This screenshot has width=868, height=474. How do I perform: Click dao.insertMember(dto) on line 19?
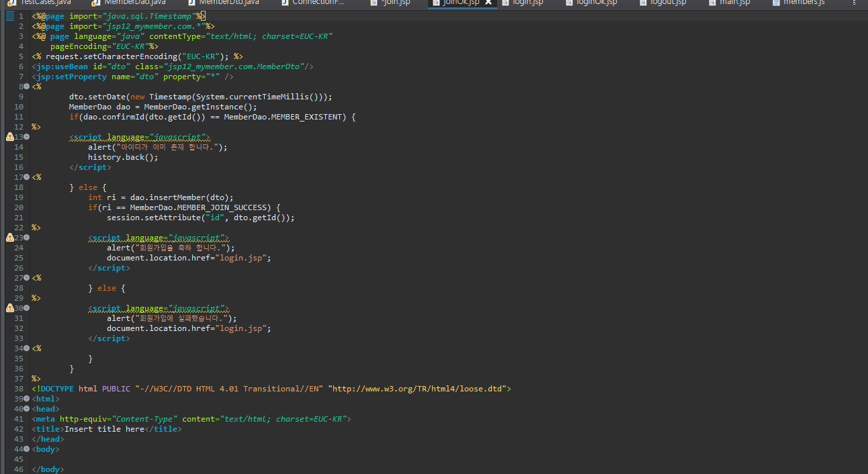coord(179,197)
